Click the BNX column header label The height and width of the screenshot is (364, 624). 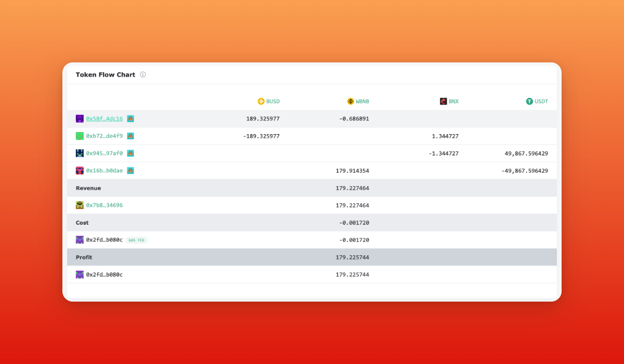click(x=453, y=101)
